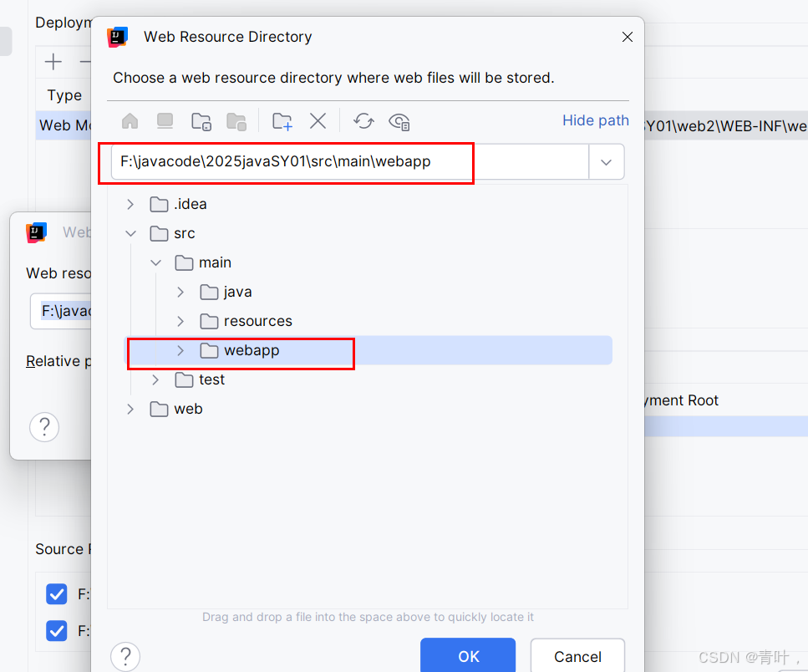Expand the resources folder
Viewport: 808px width, 672px height.
(180, 322)
